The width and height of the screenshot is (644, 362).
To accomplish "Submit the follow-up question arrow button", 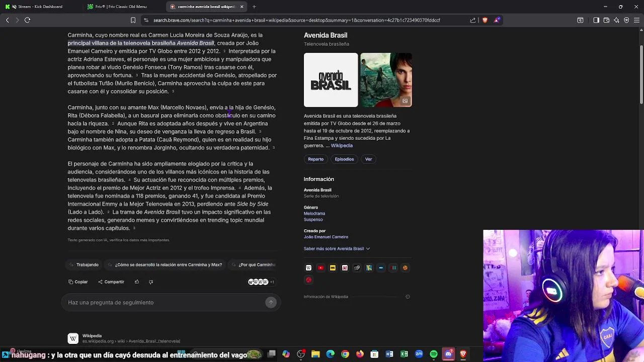I will tap(271, 302).
